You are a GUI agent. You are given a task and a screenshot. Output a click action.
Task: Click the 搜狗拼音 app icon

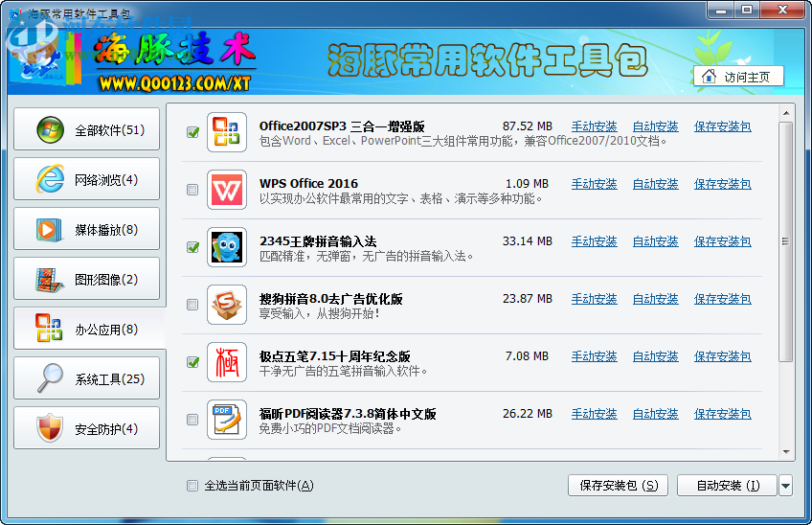(x=227, y=305)
